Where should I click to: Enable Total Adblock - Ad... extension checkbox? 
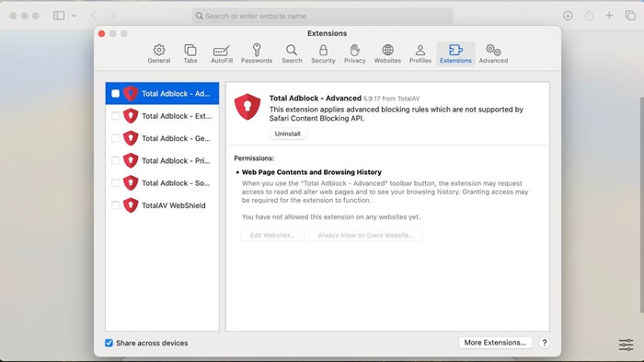coord(115,94)
